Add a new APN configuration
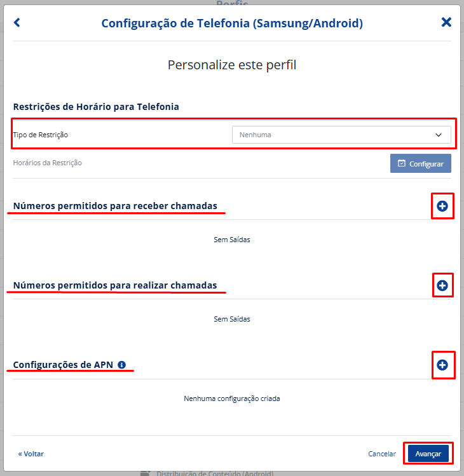 (442, 365)
